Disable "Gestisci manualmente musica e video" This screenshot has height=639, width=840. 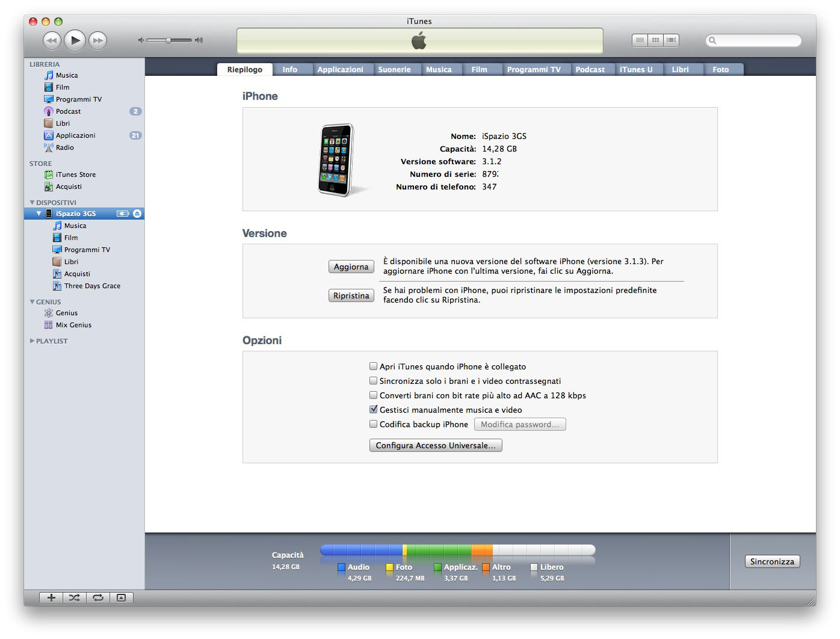pyautogui.click(x=373, y=410)
